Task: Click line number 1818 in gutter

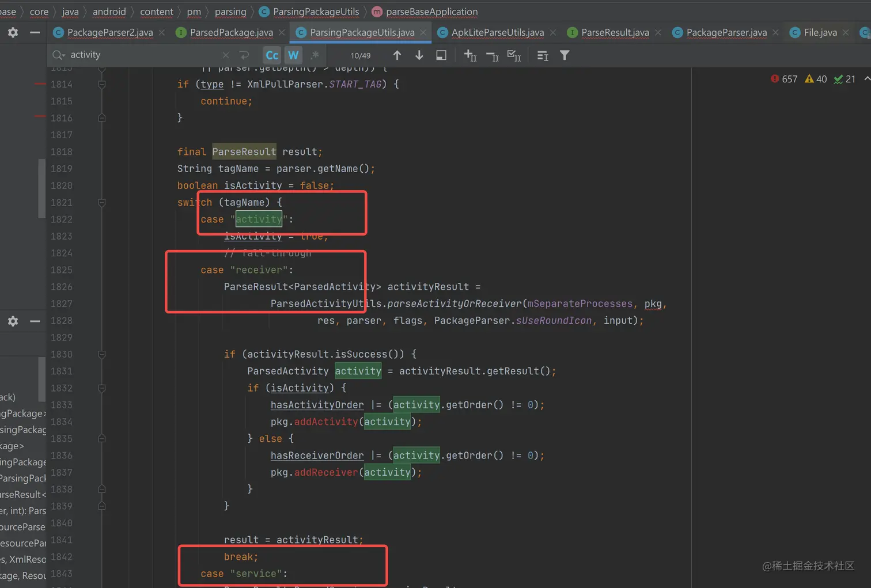Action: (x=62, y=152)
